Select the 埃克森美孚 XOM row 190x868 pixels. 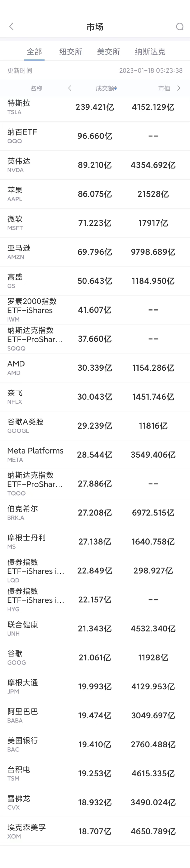click(x=95, y=831)
